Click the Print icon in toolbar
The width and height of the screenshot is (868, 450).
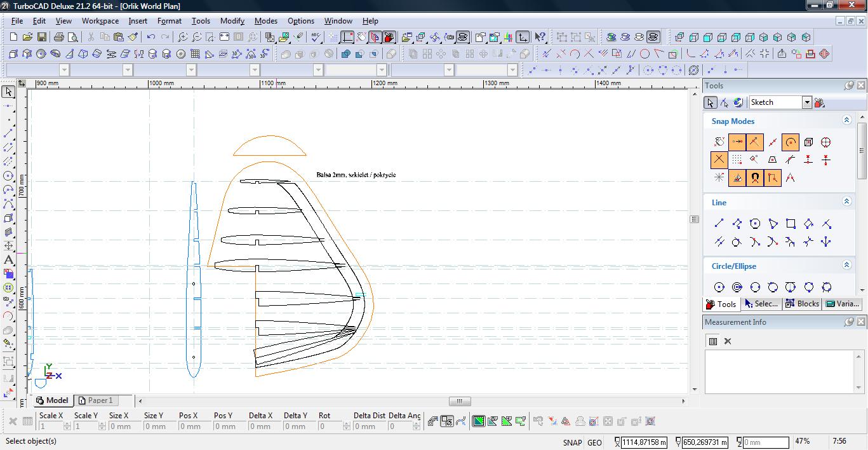[59, 37]
